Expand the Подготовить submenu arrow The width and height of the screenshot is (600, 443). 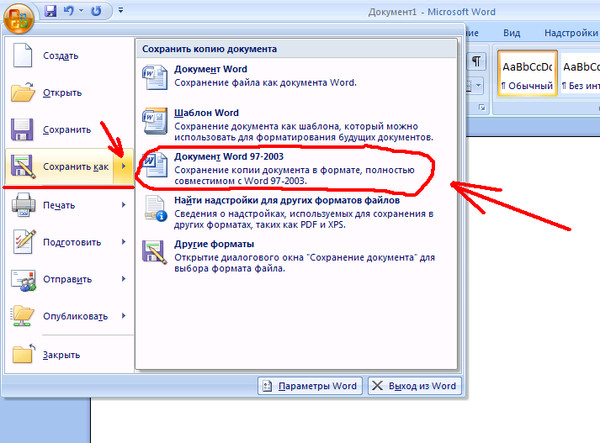click(x=124, y=242)
